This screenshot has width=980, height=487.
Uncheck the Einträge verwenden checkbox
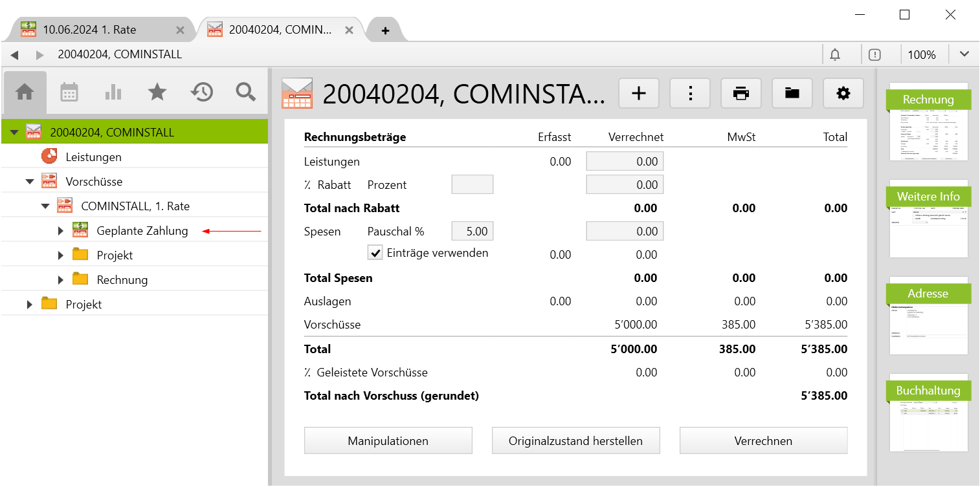(375, 253)
